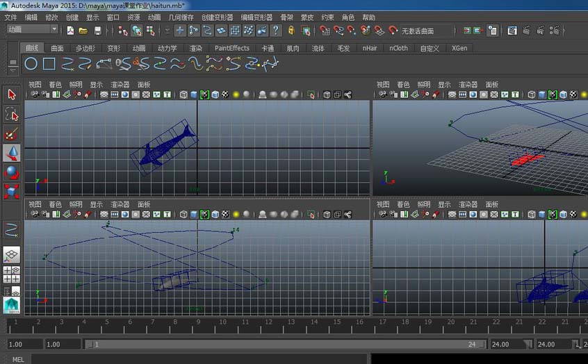588x364 pixels.
Task: Click the NURBS circle shelf icon
Action: click(x=31, y=64)
